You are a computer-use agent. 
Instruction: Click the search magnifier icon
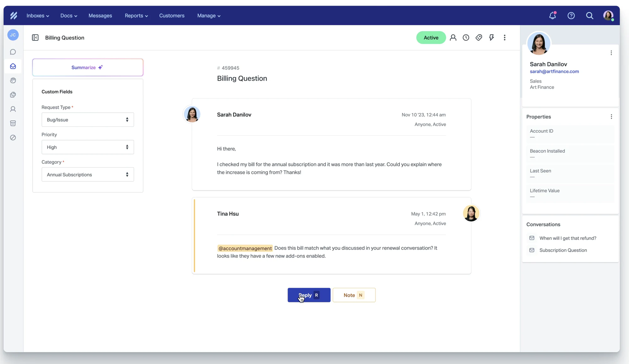[590, 15]
